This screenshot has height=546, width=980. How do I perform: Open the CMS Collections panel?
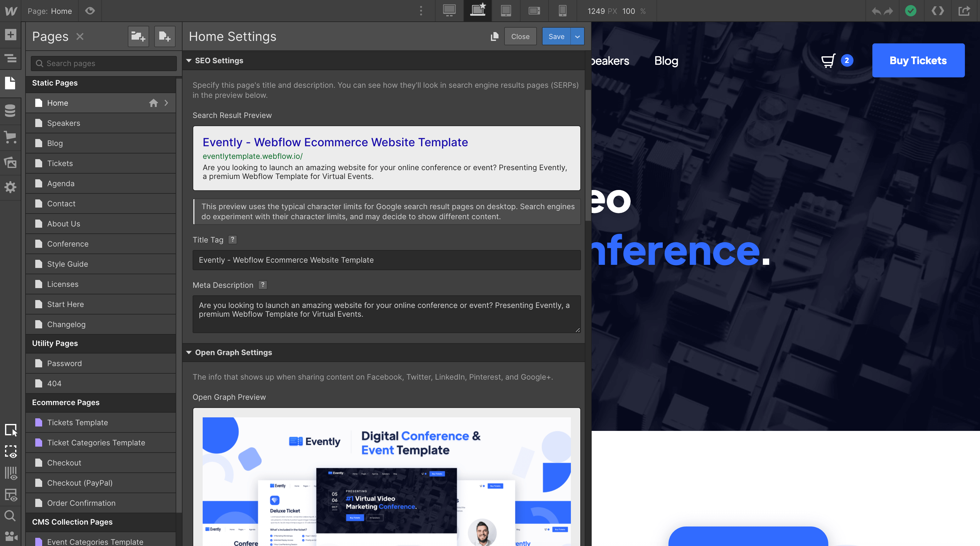[x=11, y=111]
